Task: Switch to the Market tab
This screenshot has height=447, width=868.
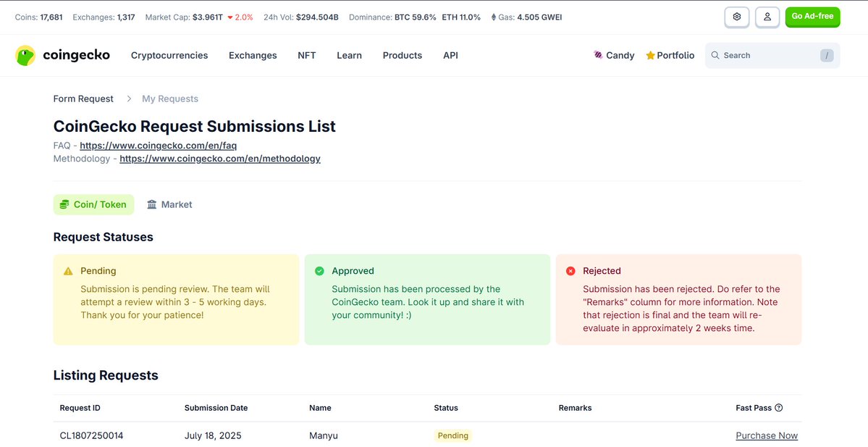Action: click(169, 204)
